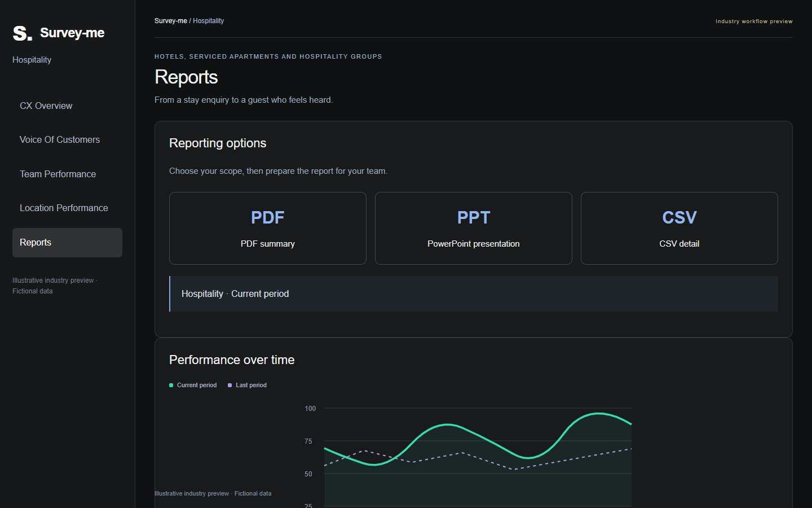Image resolution: width=812 pixels, height=508 pixels.
Task: Click the Current period legend swatch
Action: point(171,386)
